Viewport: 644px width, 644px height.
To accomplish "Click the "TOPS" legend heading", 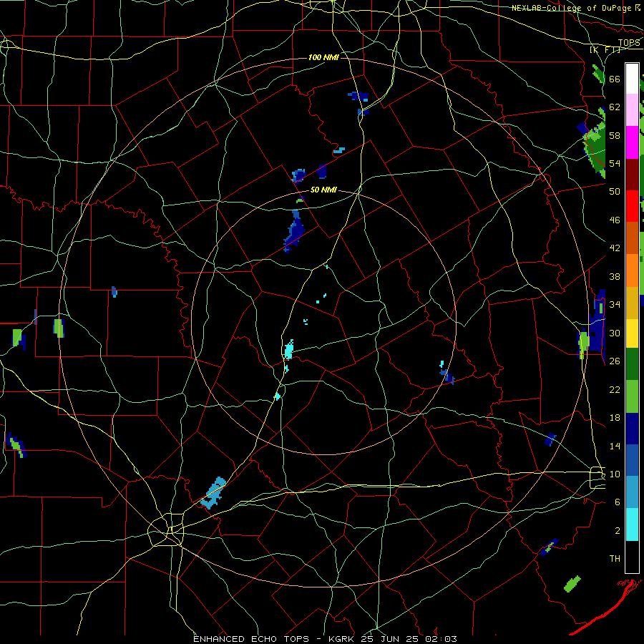I will (629, 43).
